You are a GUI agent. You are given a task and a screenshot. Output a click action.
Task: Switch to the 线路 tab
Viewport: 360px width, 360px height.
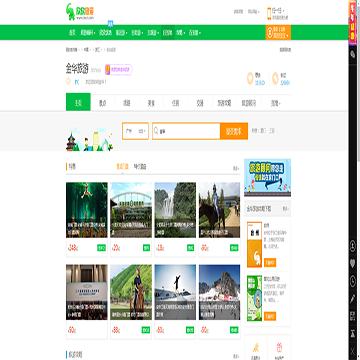[127, 103]
